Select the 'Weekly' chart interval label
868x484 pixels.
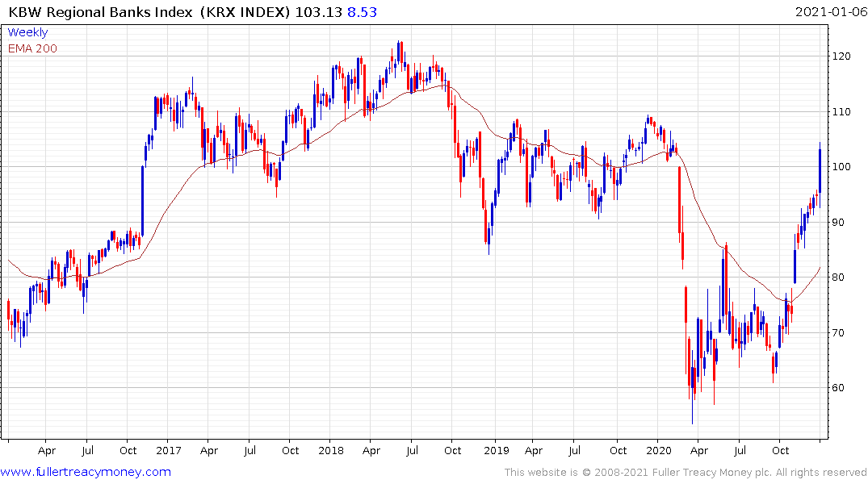click(x=27, y=32)
